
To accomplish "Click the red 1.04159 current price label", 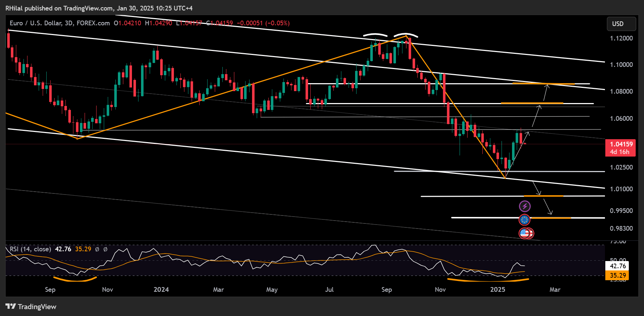I will click(620, 144).
